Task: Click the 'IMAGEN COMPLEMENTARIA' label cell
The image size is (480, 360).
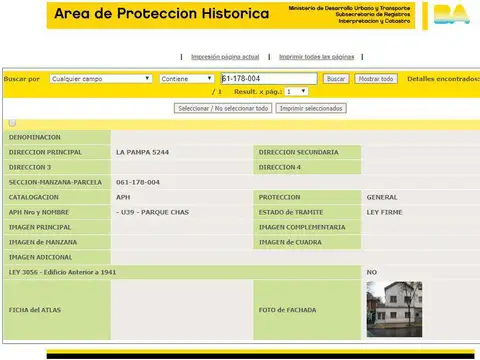Action: tap(307, 227)
